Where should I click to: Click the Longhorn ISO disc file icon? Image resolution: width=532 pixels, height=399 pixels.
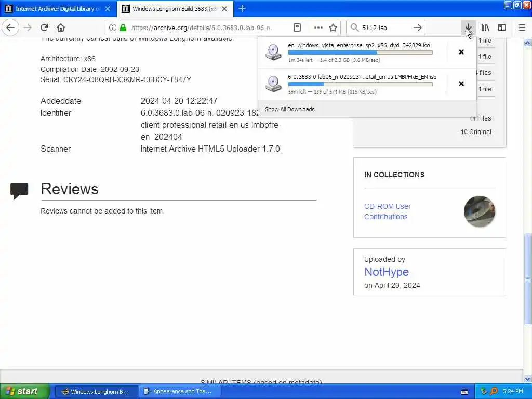(x=273, y=84)
